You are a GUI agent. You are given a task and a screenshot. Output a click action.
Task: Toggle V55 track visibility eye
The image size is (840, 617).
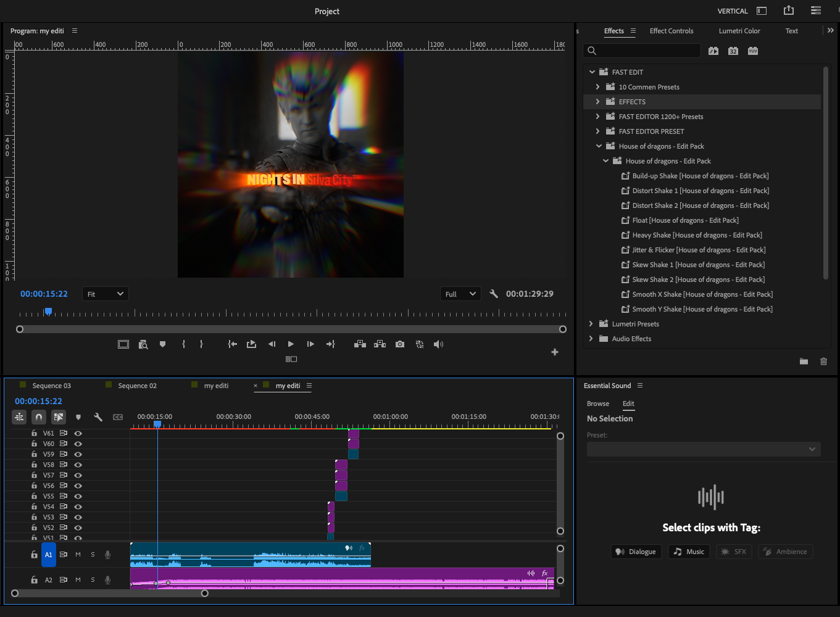click(x=78, y=496)
